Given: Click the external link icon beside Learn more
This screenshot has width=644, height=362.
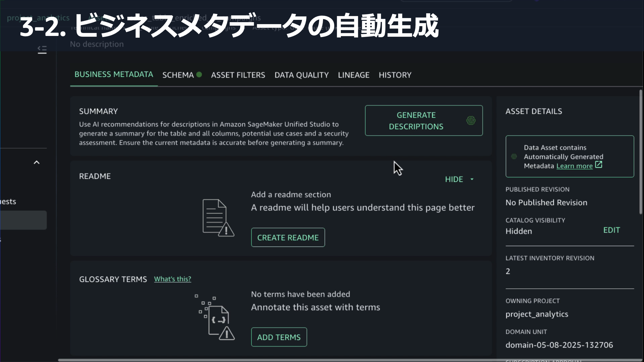Looking at the screenshot, I should pyautogui.click(x=599, y=165).
